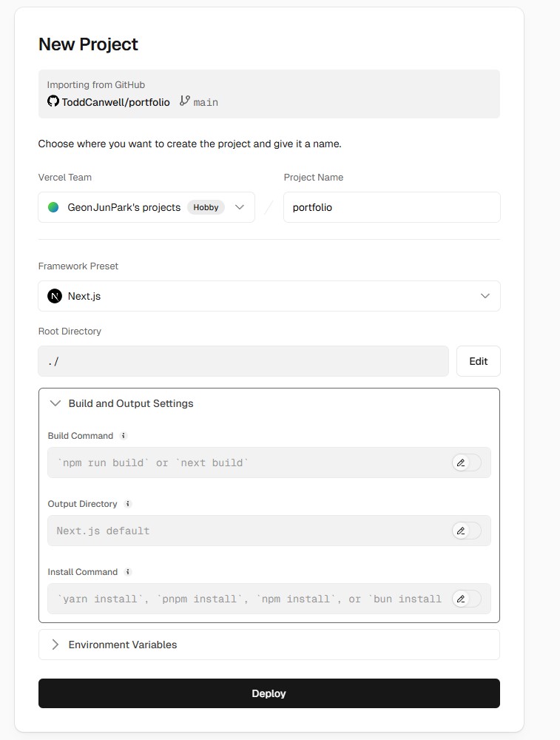Open Install Command info tooltip icon

[x=127, y=571]
